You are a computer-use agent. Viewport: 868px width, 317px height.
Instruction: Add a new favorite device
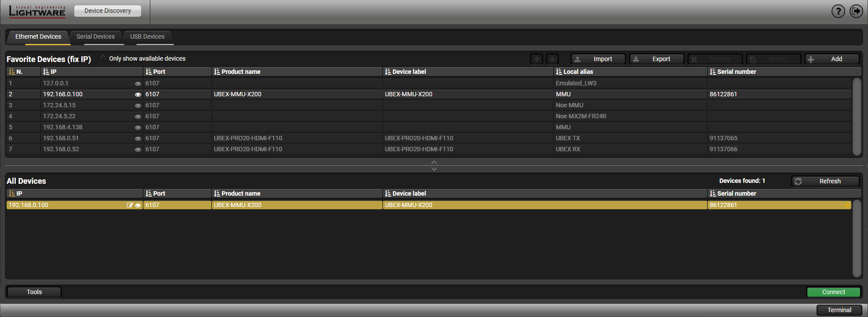coord(832,59)
